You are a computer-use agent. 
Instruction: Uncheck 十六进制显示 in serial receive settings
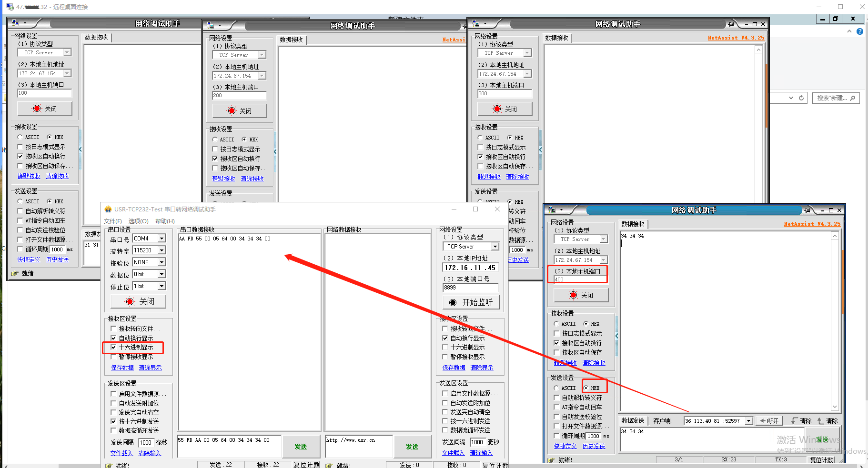coord(113,347)
